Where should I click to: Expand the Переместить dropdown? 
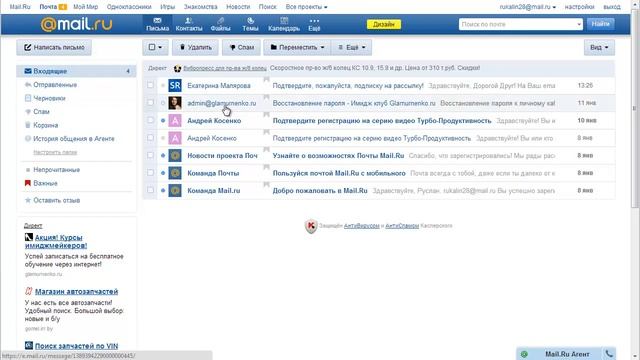pos(297,47)
